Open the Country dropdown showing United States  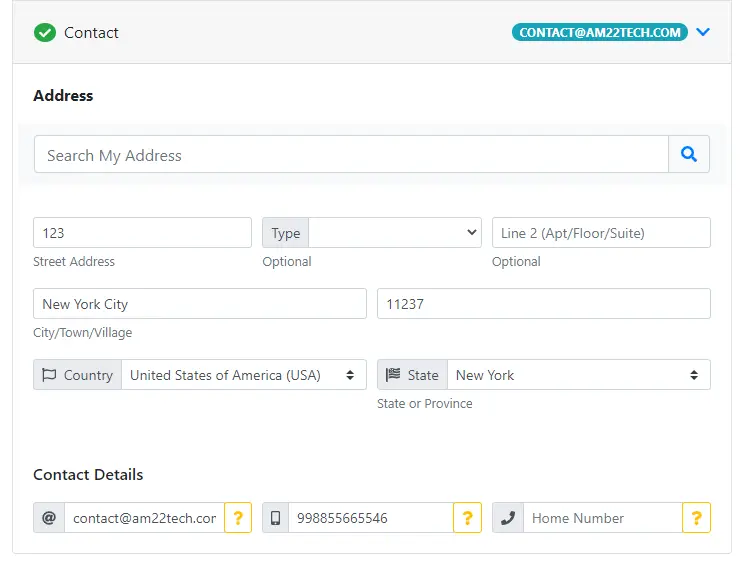tap(244, 375)
